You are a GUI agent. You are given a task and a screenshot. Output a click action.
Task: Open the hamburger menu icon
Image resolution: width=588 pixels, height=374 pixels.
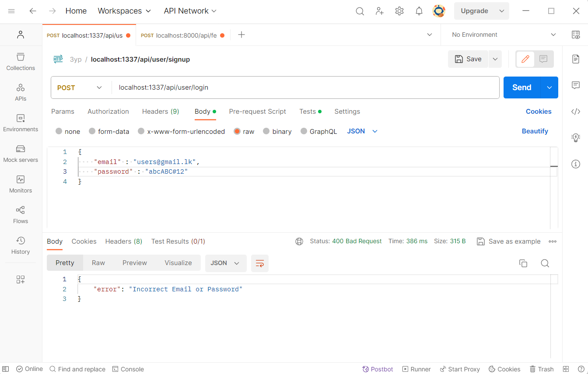point(11,11)
